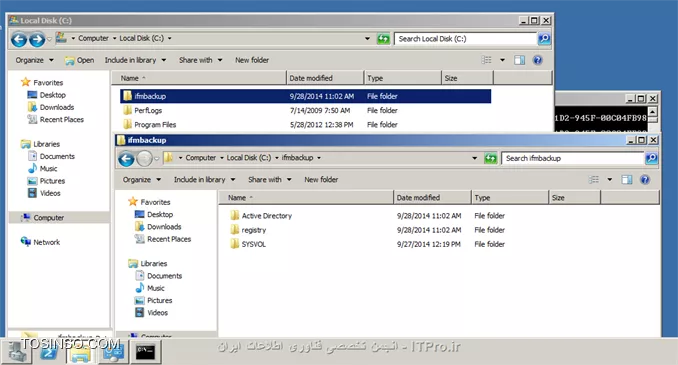Go back in ifmbackup window
Image resolution: width=678 pixels, height=365 pixels.
[x=126, y=159]
